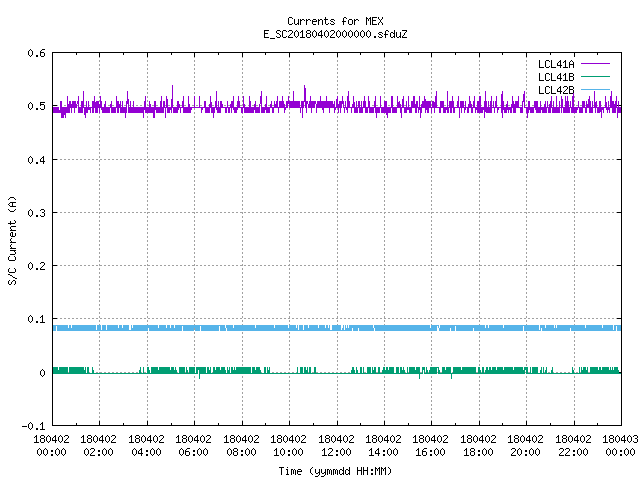Click the 180402 08:00 x-axis tick label
The image size is (640, 480).
click(x=241, y=446)
